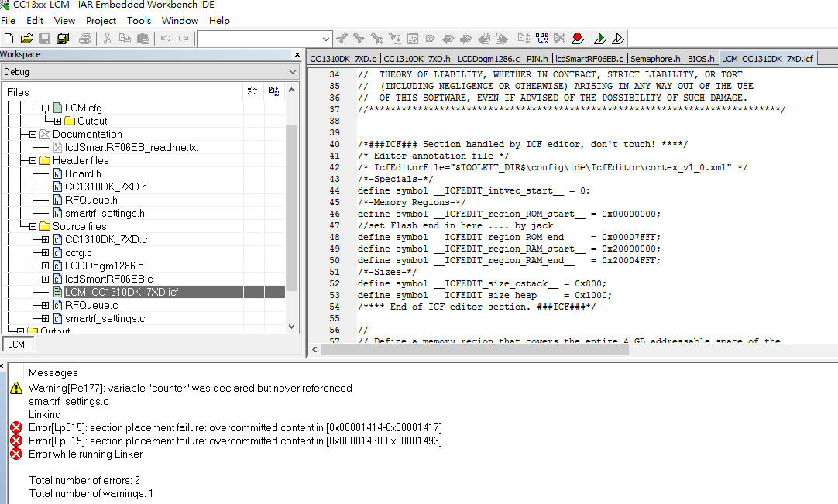The height and width of the screenshot is (504, 838).
Task: Open the Window menu
Action: tap(180, 20)
